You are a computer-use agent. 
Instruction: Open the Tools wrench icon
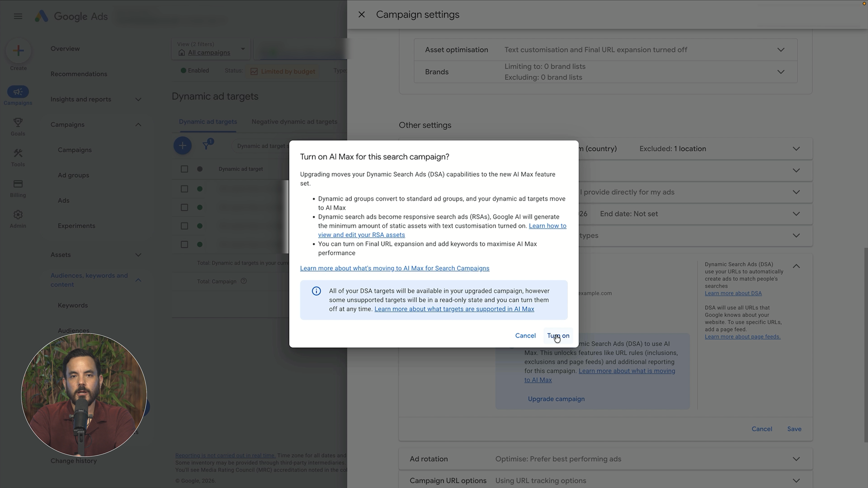[x=18, y=153]
